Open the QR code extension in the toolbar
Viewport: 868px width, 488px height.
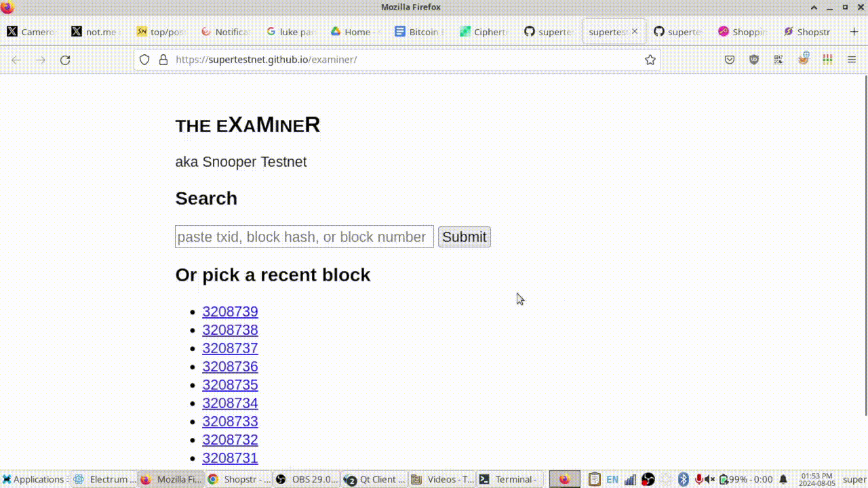[x=778, y=60]
